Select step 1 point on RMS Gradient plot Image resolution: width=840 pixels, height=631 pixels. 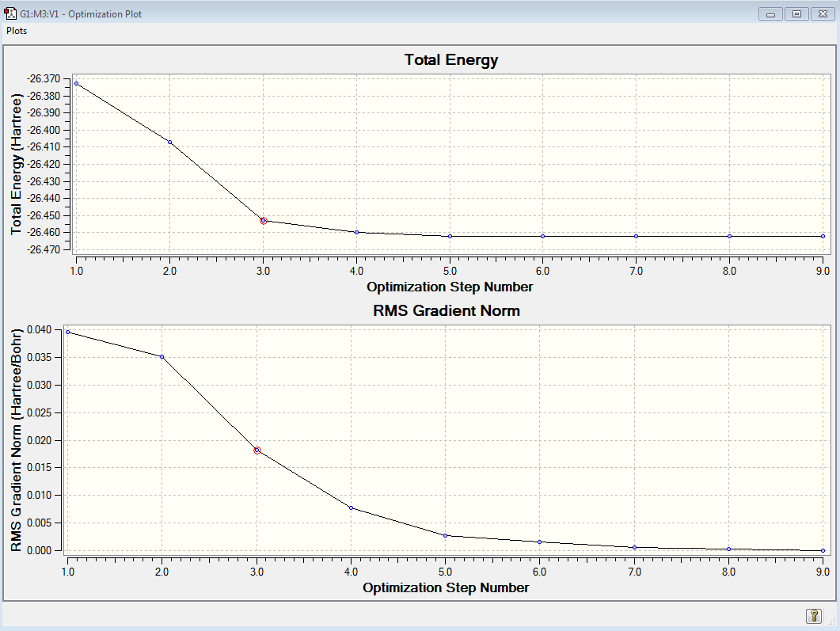67,332
